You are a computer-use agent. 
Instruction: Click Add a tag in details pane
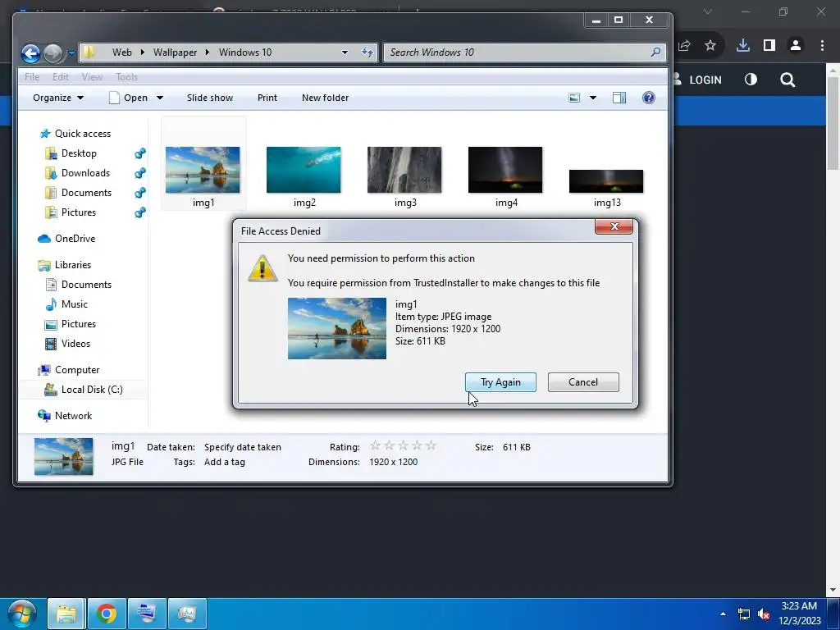pos(225,462)
